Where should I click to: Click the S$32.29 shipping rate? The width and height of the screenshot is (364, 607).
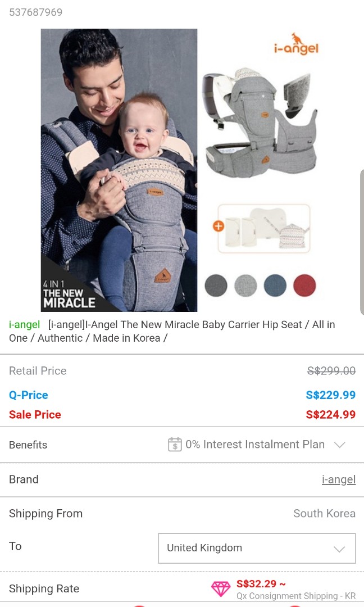(261, 584)
